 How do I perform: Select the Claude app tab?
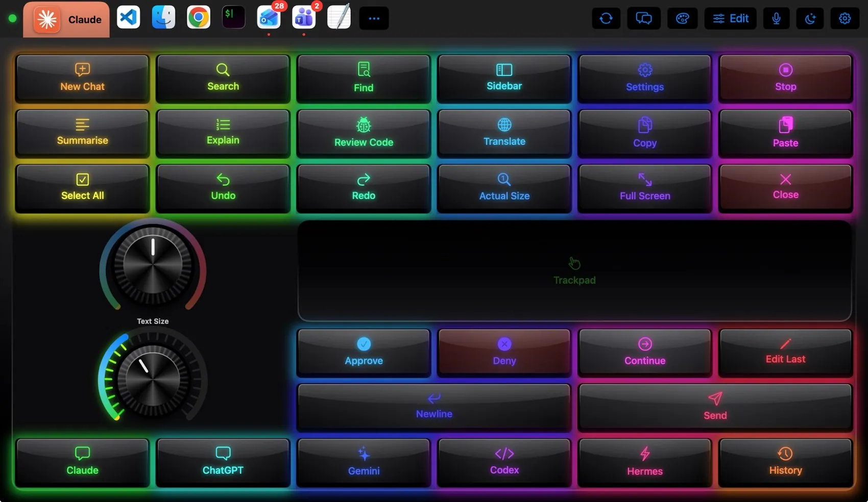(x=66, y=19)
